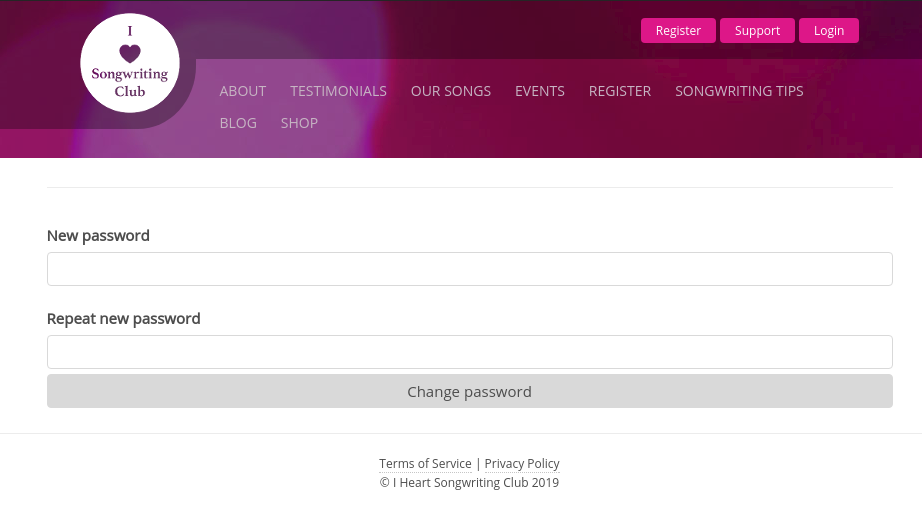Screen dimensions: 922x508
Task: Open the Terms of Service link
Action: pyautogui.click(x=425, y=464)
